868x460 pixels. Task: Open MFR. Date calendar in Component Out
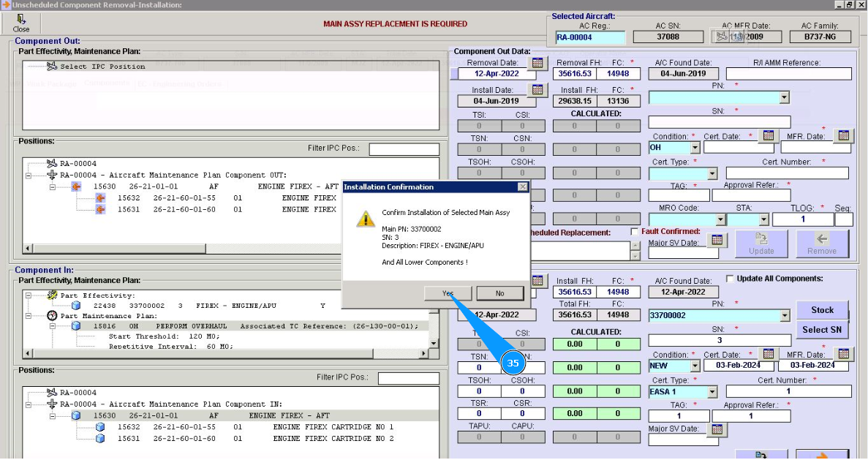tap(844, 136)
